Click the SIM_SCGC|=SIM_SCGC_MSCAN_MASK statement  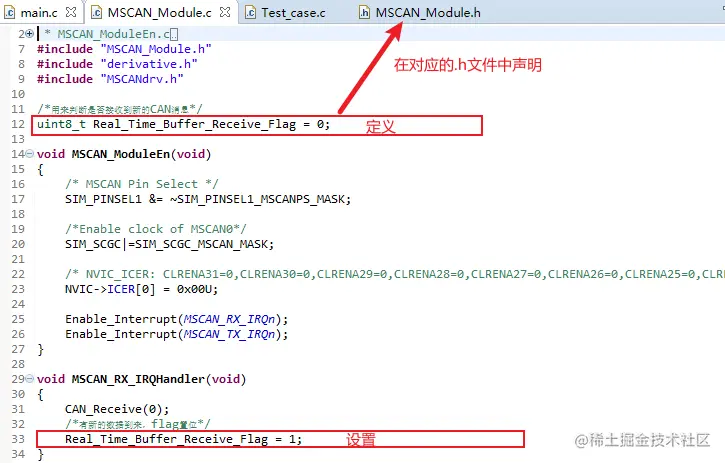pos(169,244)
